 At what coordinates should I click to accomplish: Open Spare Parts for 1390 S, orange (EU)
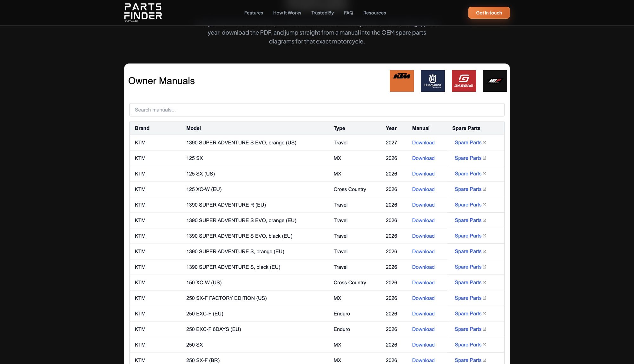pyautogui.click(x=470, y=252)
